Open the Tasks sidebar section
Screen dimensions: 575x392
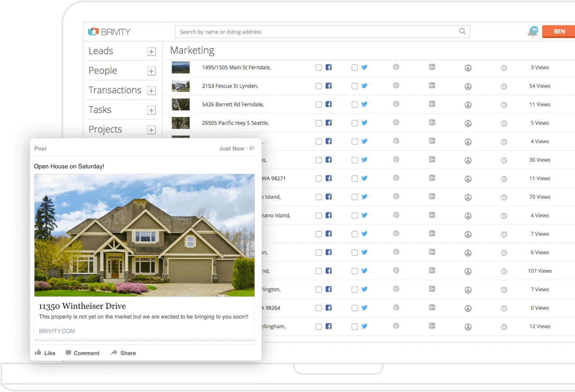100,110
